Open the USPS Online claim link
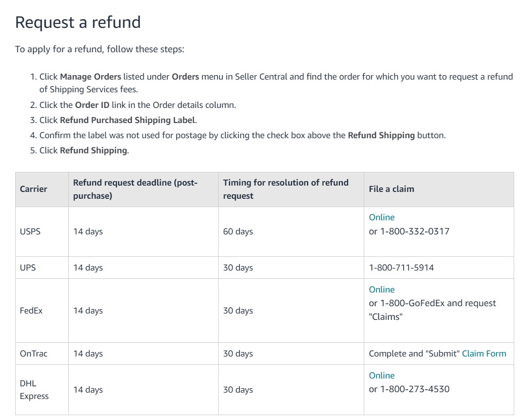521x420 pixels. point(381,217)
